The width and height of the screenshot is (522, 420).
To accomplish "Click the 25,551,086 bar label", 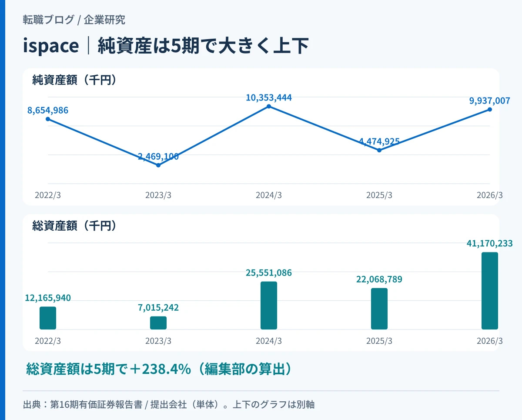I will (x=269, y=273).
